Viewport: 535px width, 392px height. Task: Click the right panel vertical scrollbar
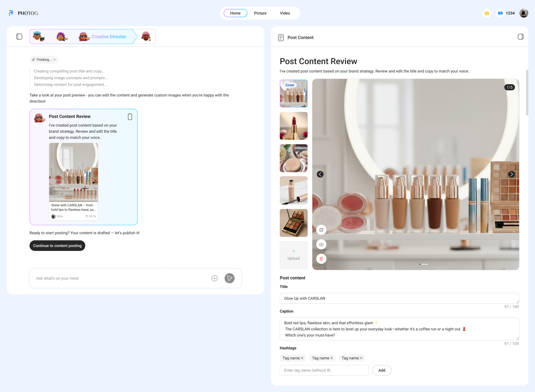click(x=527, y=92)
